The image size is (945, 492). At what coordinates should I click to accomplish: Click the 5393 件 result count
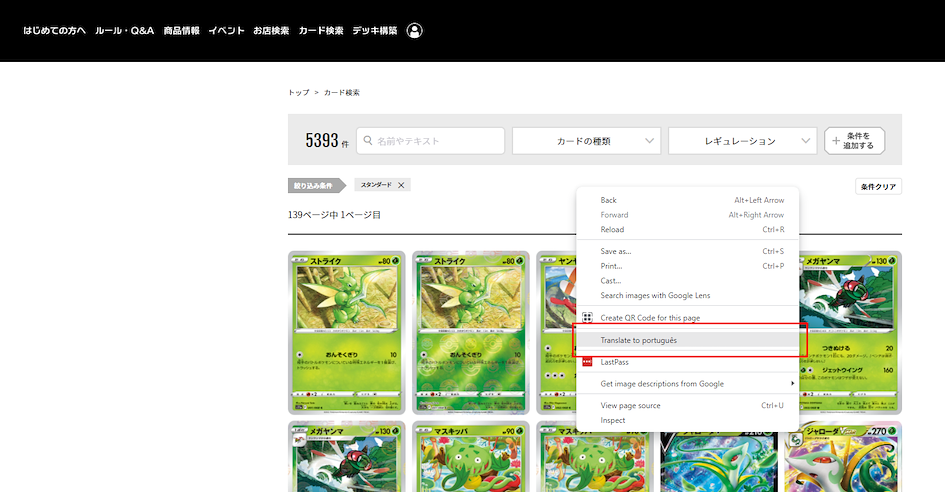click(327, 140)
